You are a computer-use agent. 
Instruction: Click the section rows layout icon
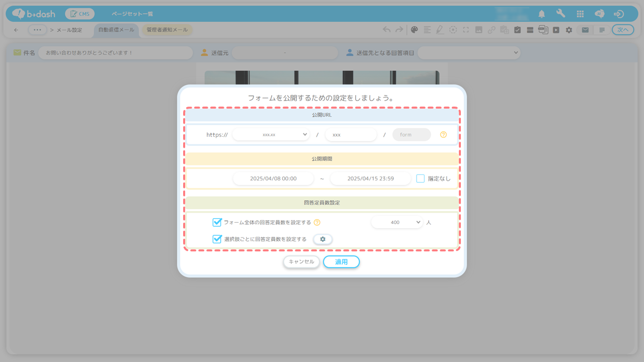(530, 30)
